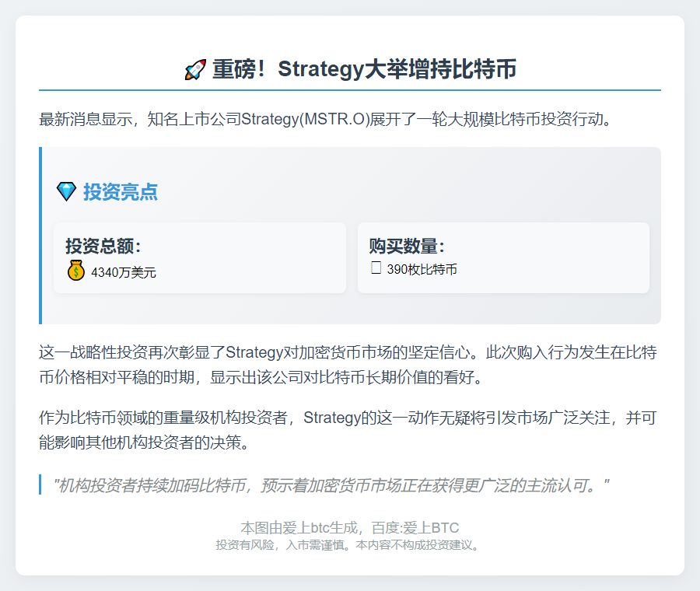This screenshot has height=591, width=700.
Task: Click the italic quote about 机构投资者持续加码比特币
Action: point(331,486)
